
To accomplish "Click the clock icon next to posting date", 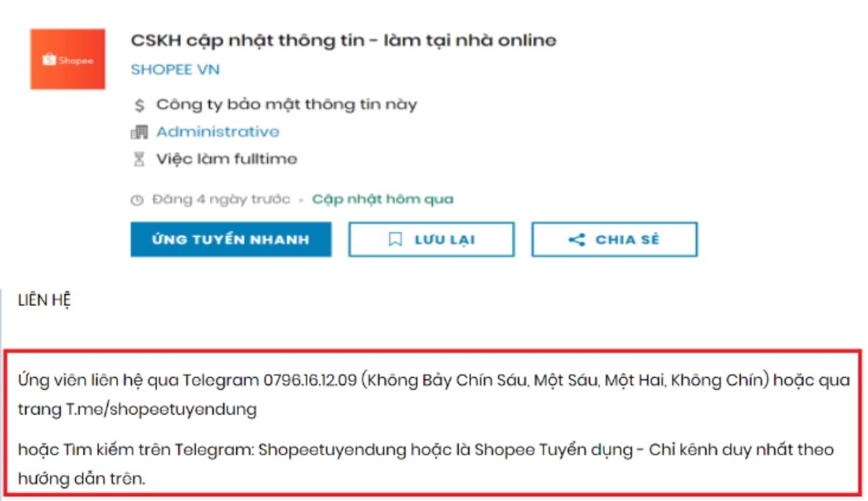I will pyautogui.click(x=137, y=199).
